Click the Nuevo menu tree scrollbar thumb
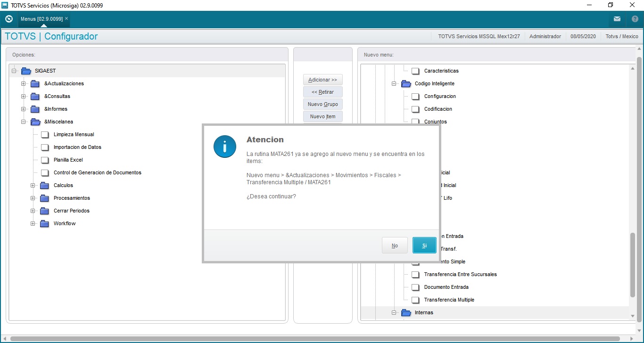644x343 pixels. (x=633, y=265)
